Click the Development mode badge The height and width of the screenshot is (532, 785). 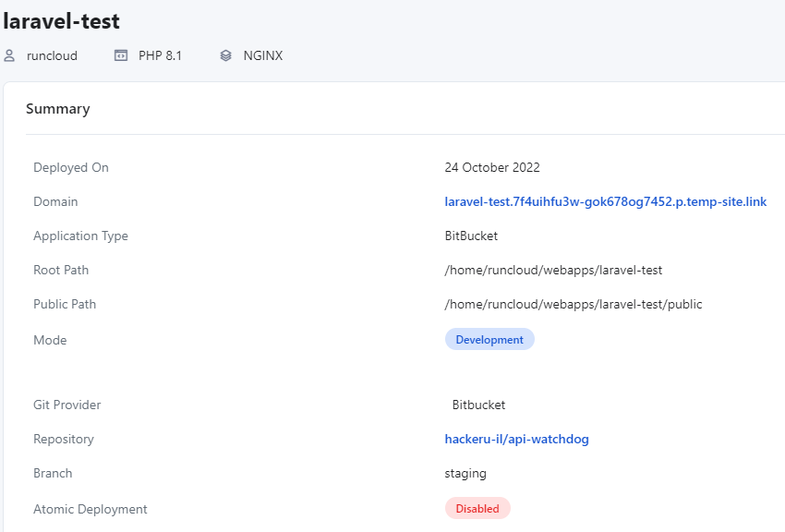click(x=489, y=340)
